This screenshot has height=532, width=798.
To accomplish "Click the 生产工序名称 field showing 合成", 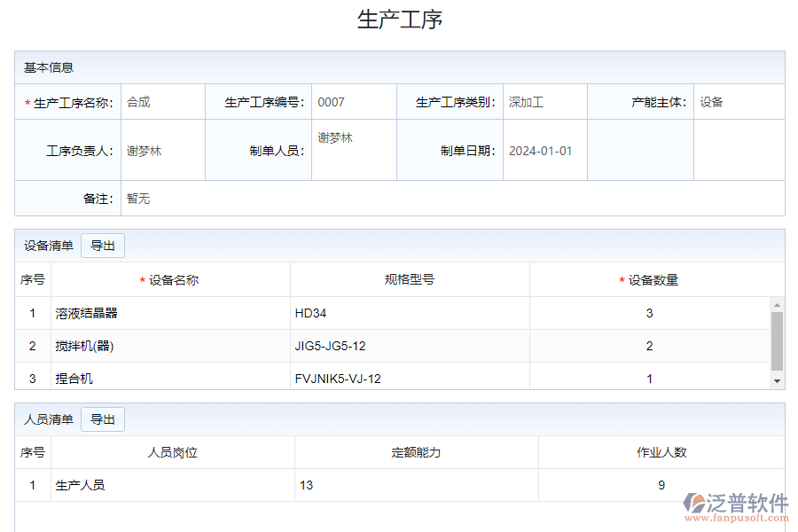I will [x=162, y=101].
